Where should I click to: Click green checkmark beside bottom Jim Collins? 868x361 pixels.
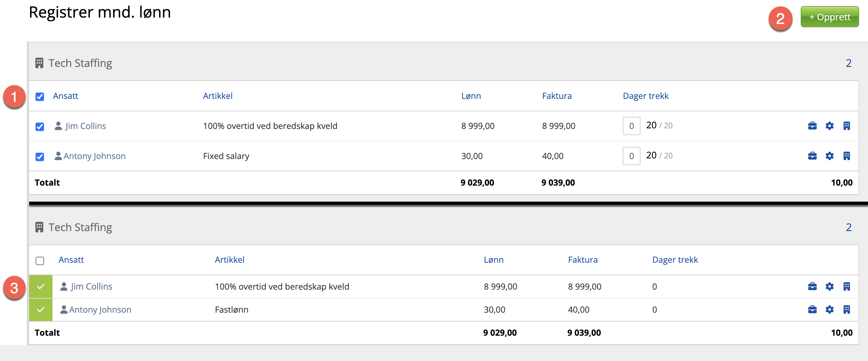[41, 286]
